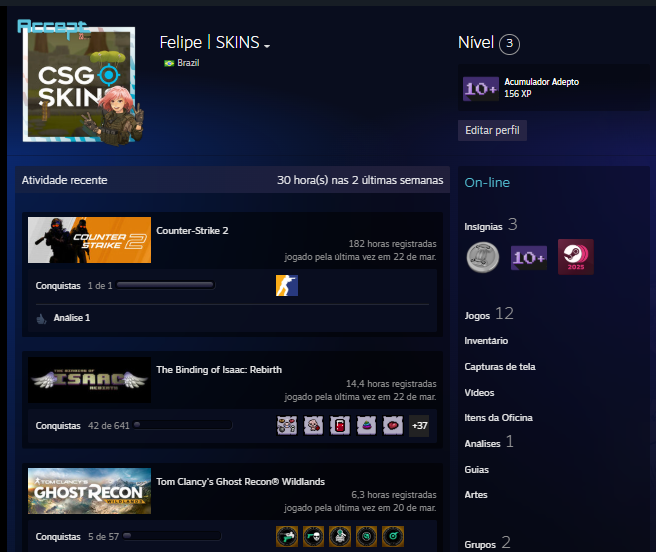Click the On-line status text

click(x=487, y=182)
